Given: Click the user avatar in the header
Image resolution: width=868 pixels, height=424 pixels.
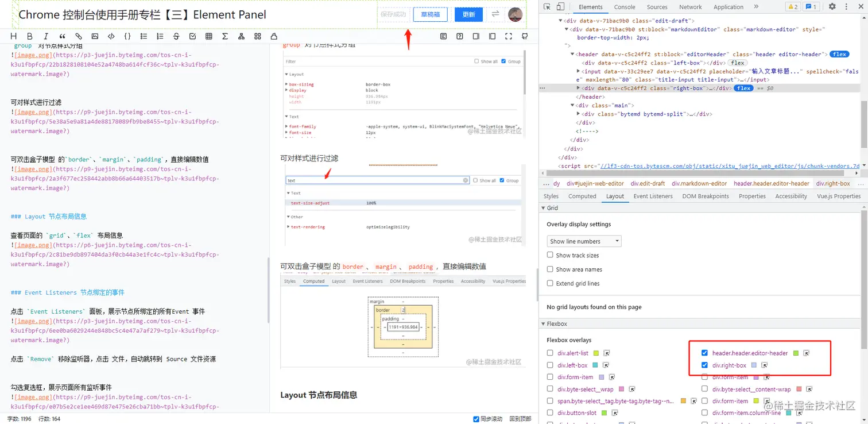Looking at the screenshot, I should click(x=516, y=14).
